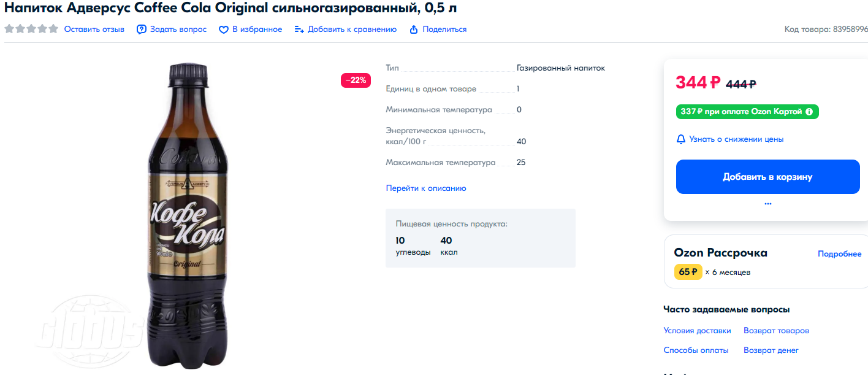The width and height of the screenshot is (868, 375).
Task: Click product title 'Напиток Адверсус Coffee Cola'
Action: click(230, 8)
